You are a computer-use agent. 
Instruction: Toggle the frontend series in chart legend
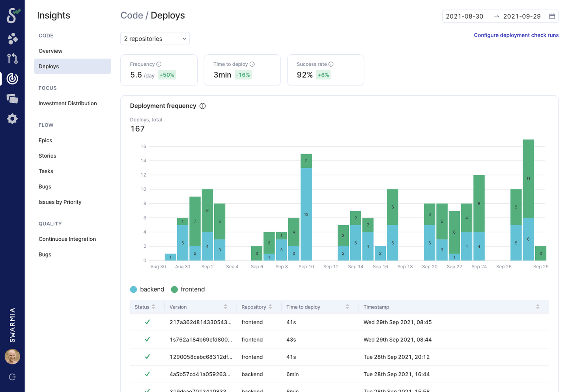click(x=188, y=289)
